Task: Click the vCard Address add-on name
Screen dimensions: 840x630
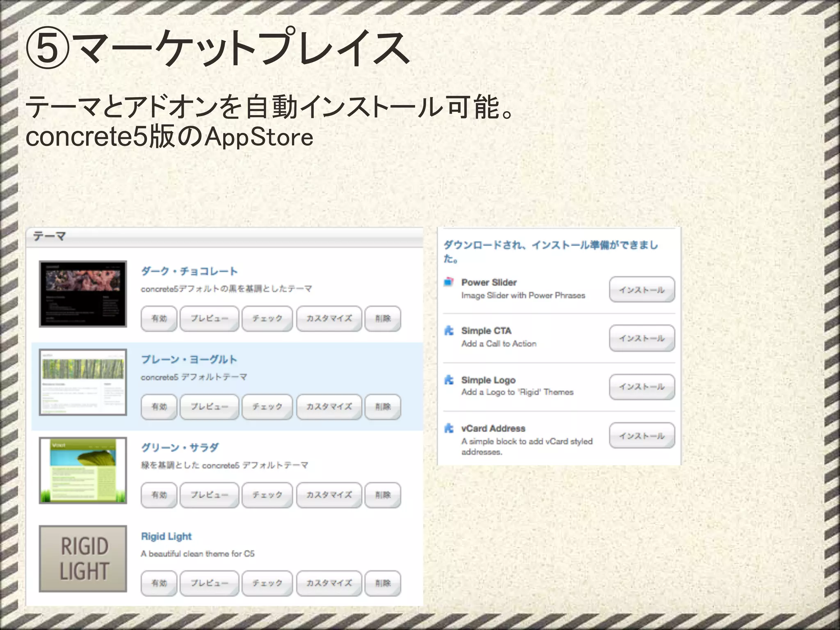Action: [493, 428]
